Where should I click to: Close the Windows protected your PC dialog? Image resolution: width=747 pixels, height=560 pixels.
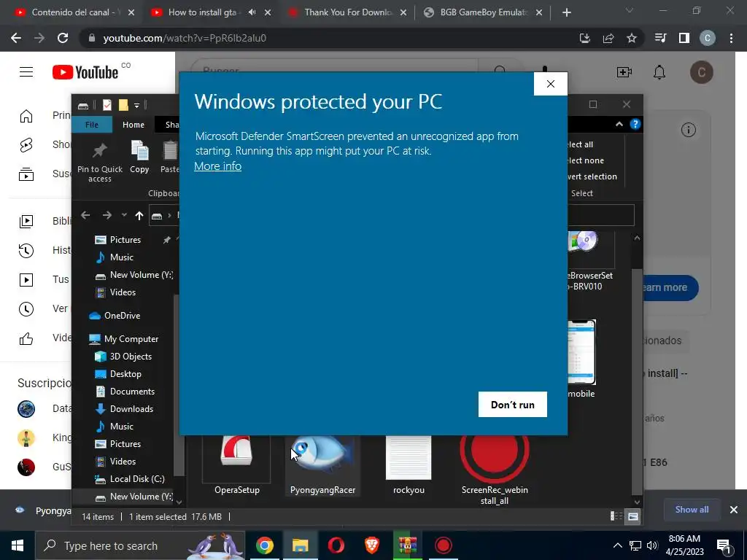tap(551, 84)
